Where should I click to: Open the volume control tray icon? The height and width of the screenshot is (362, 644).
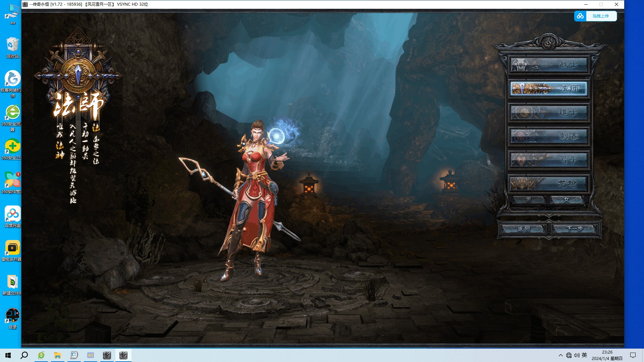[x=577, y=355]
